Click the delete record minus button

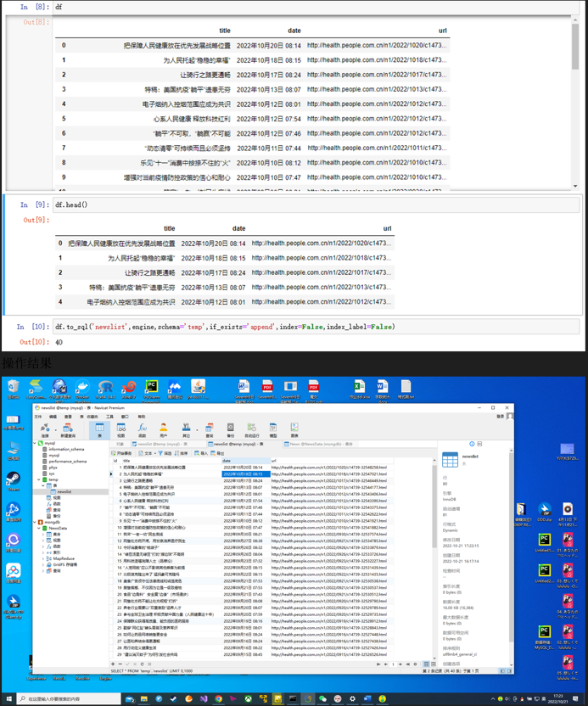pyautogui.click(x=120, y=664)
